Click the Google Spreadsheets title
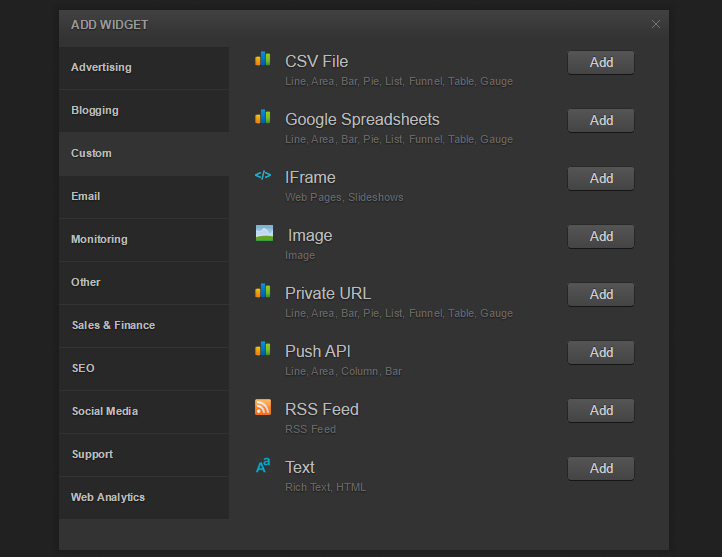The height and width of the screenshot is (557, 722). (362, 120)
